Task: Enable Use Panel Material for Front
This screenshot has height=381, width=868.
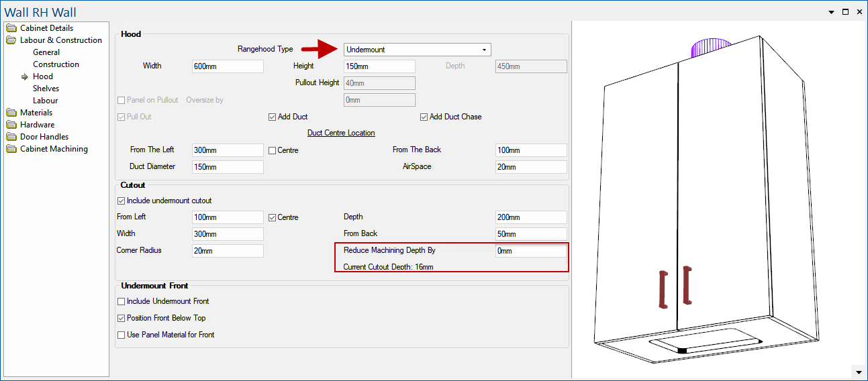Action: coord(121,335)
